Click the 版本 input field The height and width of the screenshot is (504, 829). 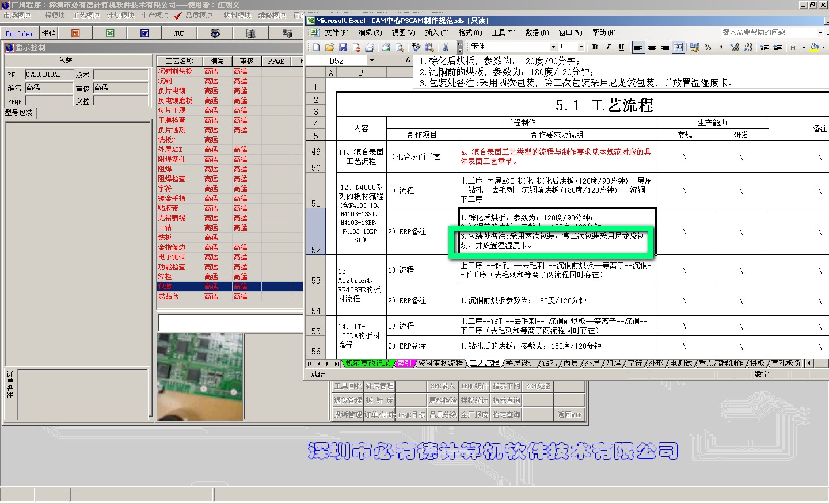click(120, 75)
